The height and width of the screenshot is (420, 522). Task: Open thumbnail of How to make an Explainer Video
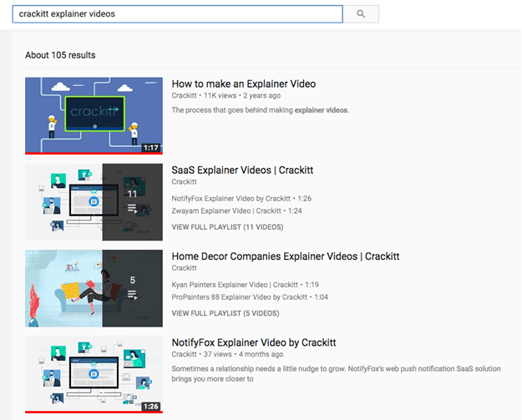point(94,116)
